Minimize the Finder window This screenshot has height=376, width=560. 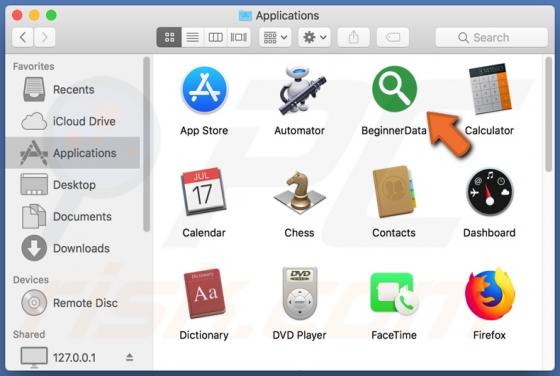click(x=34, y=15)
